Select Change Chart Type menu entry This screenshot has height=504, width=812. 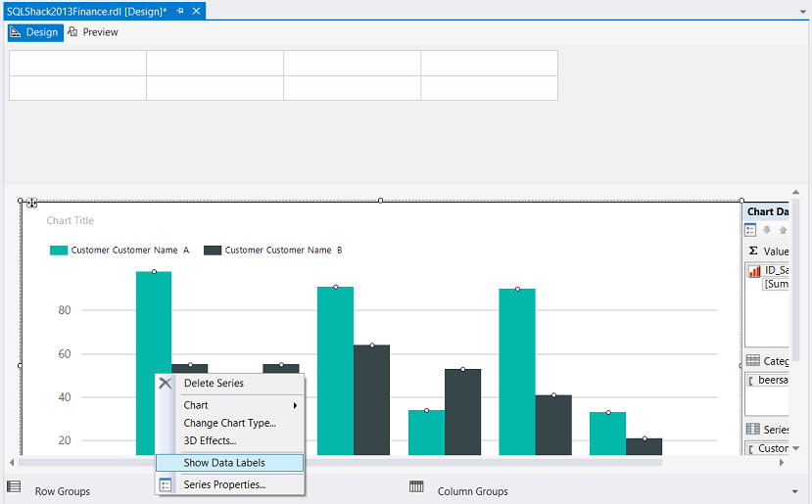[229, 423]
